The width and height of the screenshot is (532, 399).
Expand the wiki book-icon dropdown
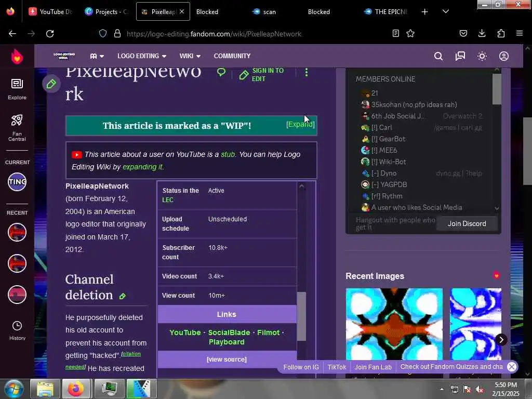click(97, 56)
